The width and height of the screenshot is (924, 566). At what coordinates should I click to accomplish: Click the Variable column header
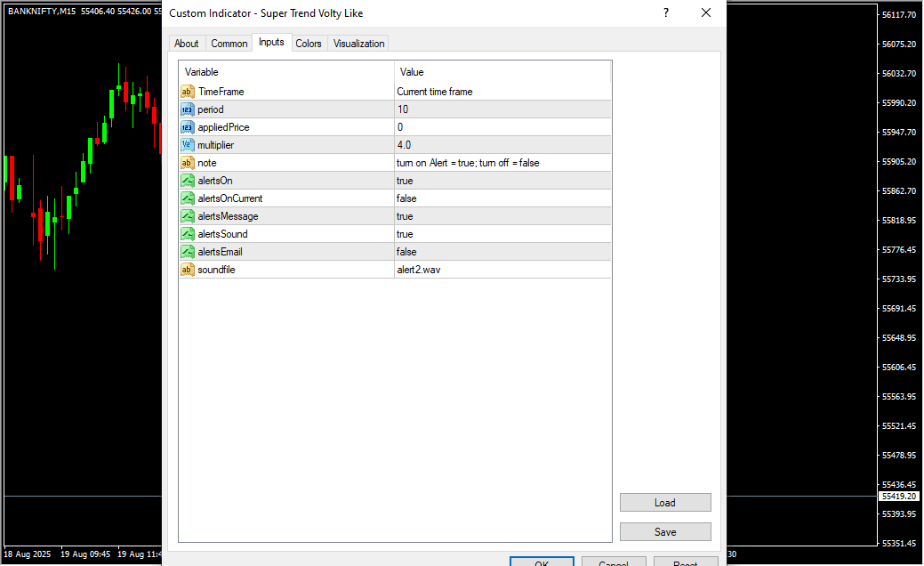286,72
